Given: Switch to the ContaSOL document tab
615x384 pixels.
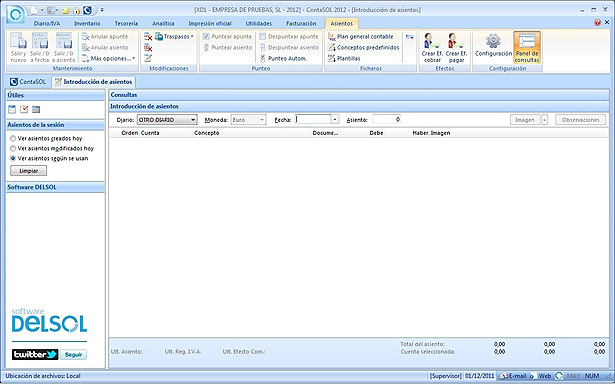Looking at the screenshot, I should point(28,82).
